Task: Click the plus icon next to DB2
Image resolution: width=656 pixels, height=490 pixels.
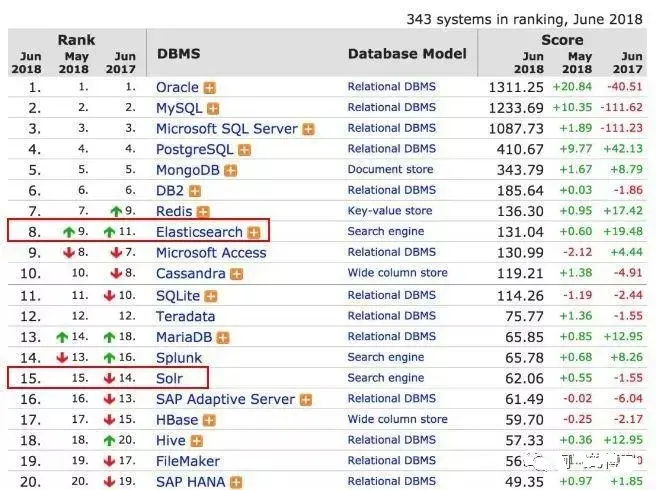Action: coord(195,192)
